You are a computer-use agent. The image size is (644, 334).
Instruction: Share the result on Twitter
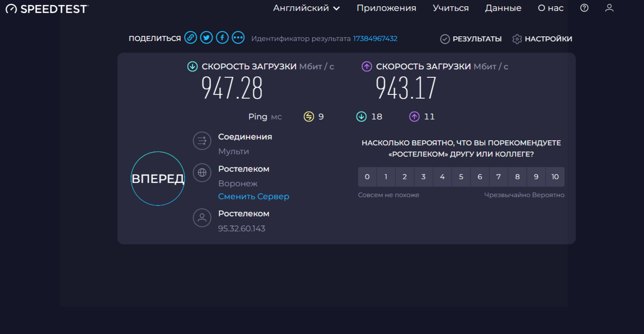206,38
